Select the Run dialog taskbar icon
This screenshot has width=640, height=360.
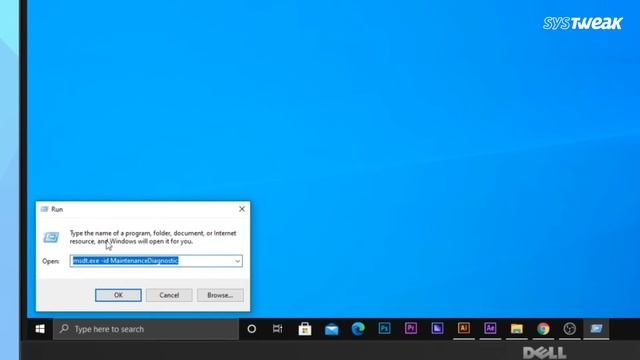pos(596,329)
